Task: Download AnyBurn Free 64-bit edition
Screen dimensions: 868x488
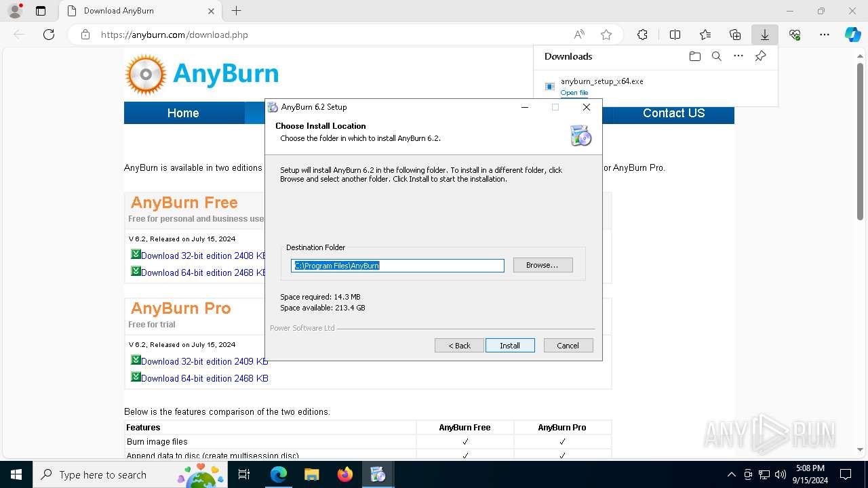Action: point(204,272)
